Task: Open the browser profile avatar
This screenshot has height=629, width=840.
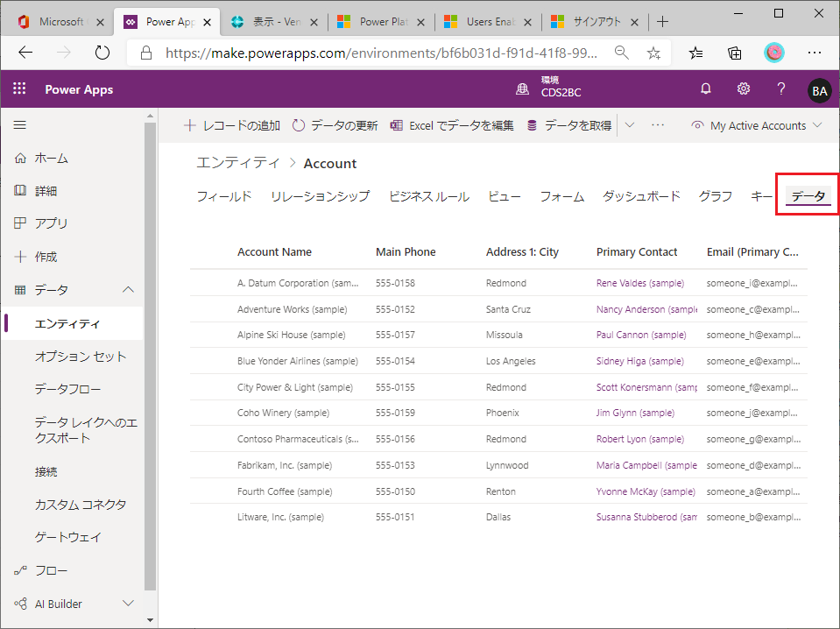Action: (x=773, y=53)
